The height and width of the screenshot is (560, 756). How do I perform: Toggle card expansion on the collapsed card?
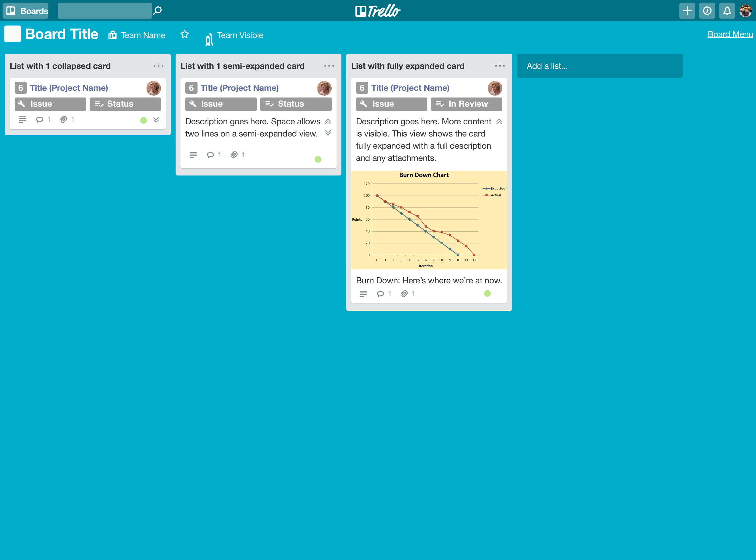(156, 119)
